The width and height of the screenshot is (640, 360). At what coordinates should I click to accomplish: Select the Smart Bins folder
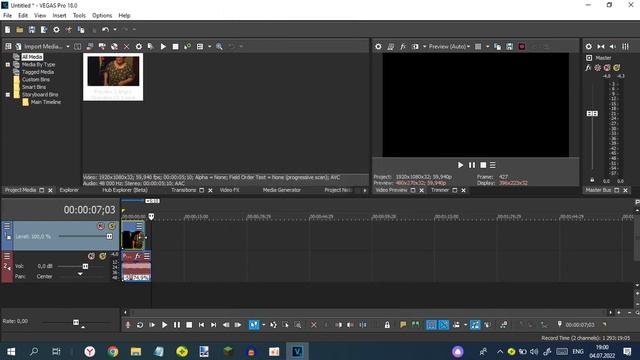coord(34,87)
